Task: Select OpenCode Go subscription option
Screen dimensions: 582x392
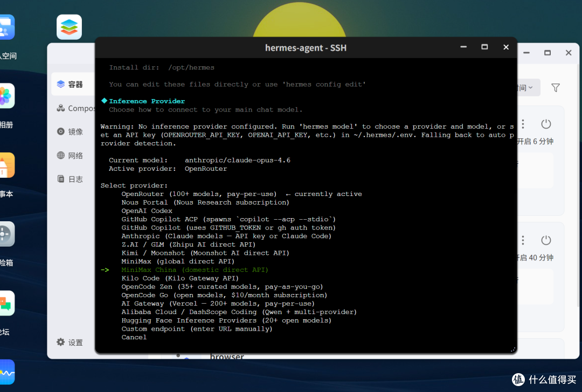Action: click(224, 295)
